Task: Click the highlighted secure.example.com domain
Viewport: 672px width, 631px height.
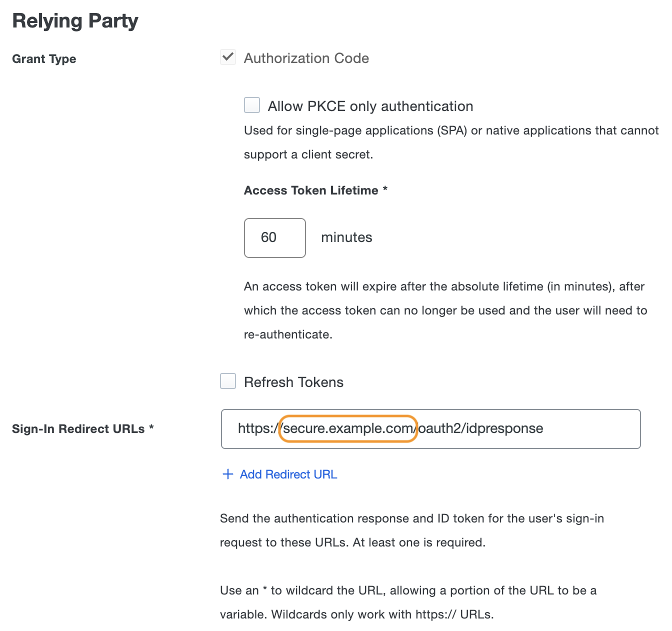Action: pyautogui.click(x=348, y=428)
